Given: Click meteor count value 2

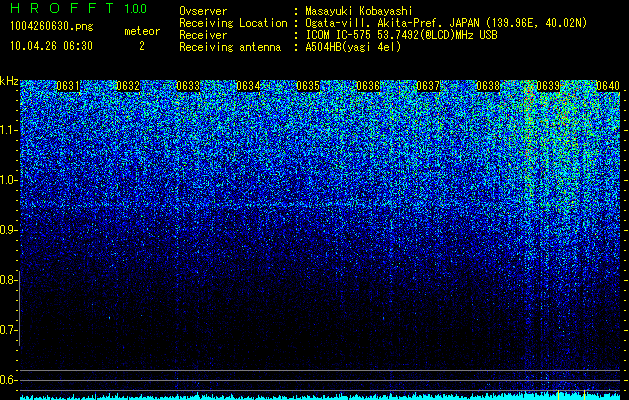Looking at the screenshot, I should [142, 46].
